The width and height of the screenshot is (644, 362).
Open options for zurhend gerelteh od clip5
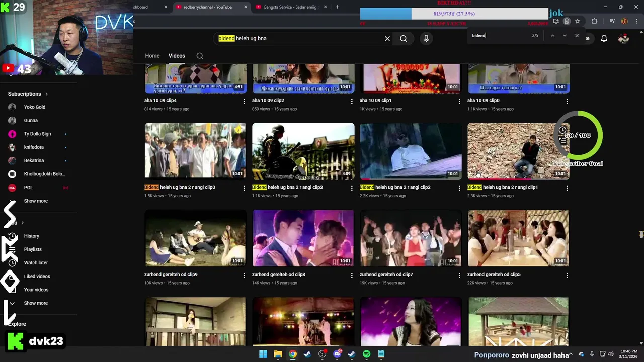pos(567,275)
